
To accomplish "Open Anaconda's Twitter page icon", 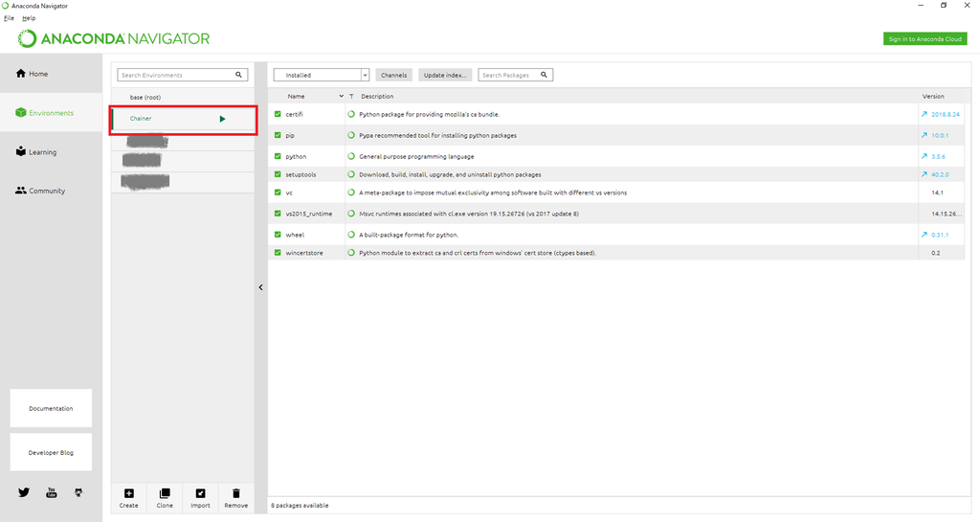I will tap(24, 492).
